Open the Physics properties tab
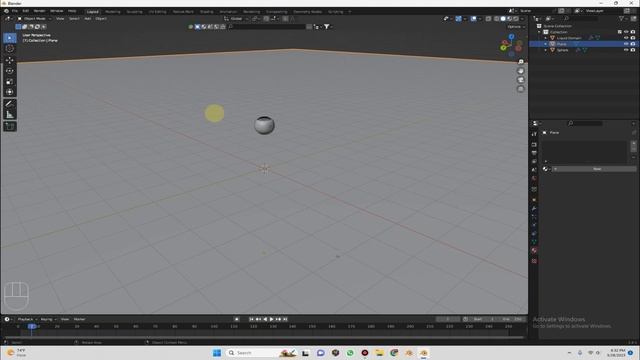 coord(534,225)
